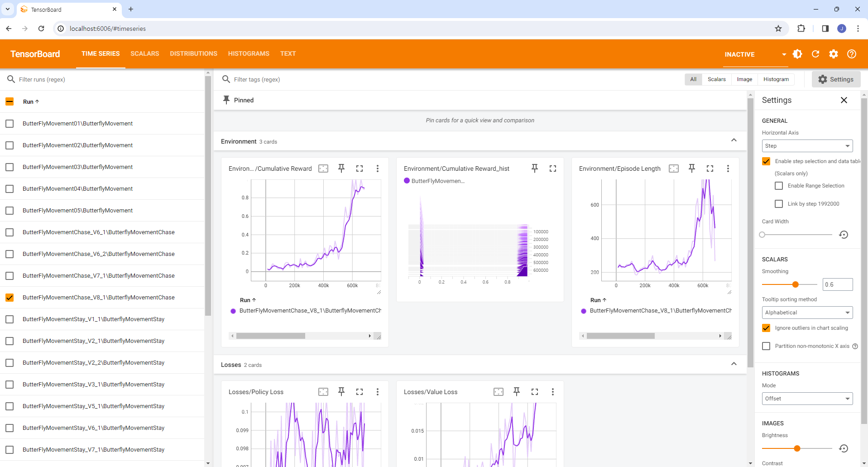This screenshot has width=868, height=467.
Task: Open the INACTIVE plugins dropdown
Action: point(755,54)
